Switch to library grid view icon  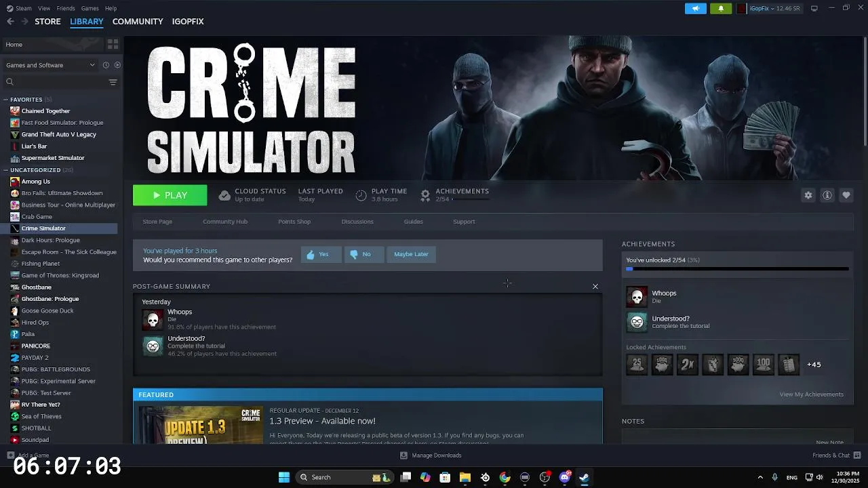pos(113,44)
